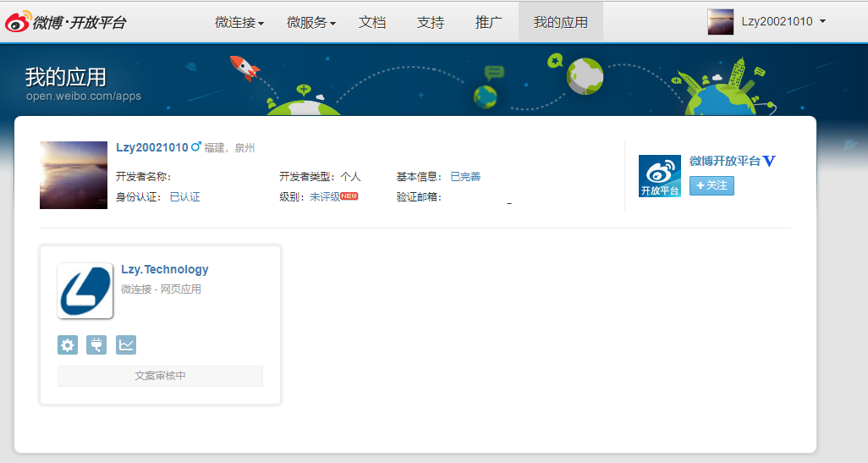Click the 微连接 - 网页应用 subtitle
The width and height of the screenshot is (868, 463).
coord(161,289)
